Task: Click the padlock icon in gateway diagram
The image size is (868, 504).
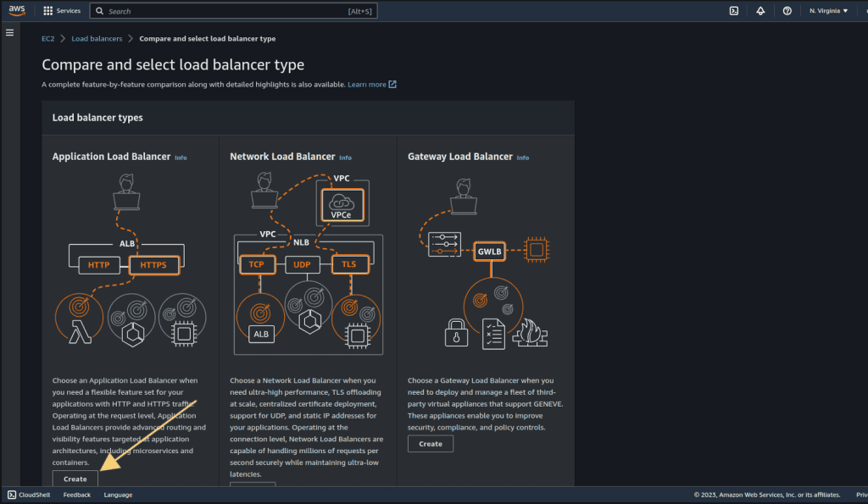Action: tap(456, 333)
